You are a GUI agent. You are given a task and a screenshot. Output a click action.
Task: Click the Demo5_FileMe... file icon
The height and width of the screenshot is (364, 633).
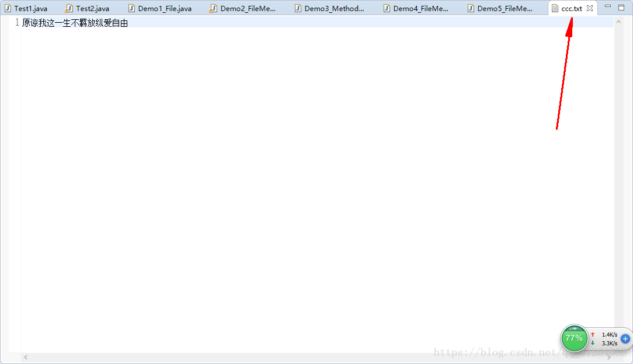(x=471, y=8)
